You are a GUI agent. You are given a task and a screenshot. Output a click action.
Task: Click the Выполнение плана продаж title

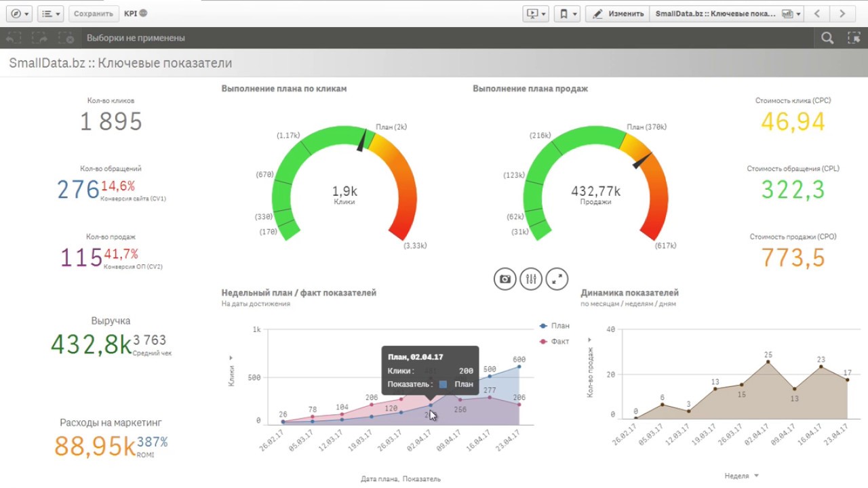(530, 89)
